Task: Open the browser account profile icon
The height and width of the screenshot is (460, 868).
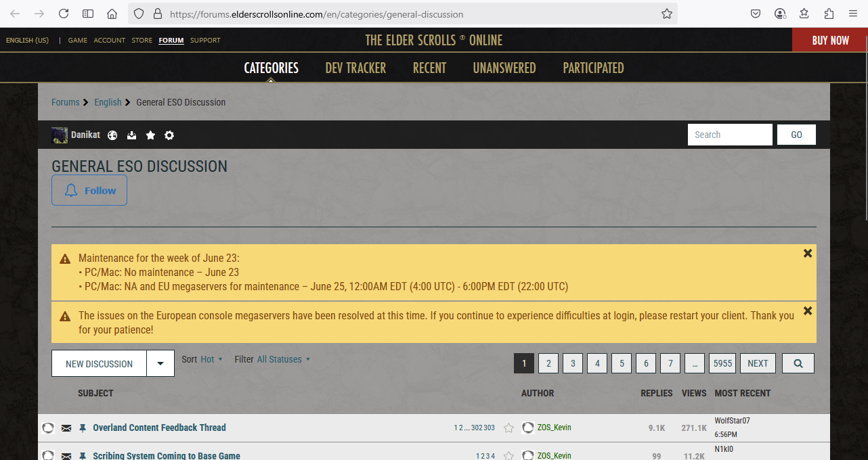Action: [x=781, y=14]
